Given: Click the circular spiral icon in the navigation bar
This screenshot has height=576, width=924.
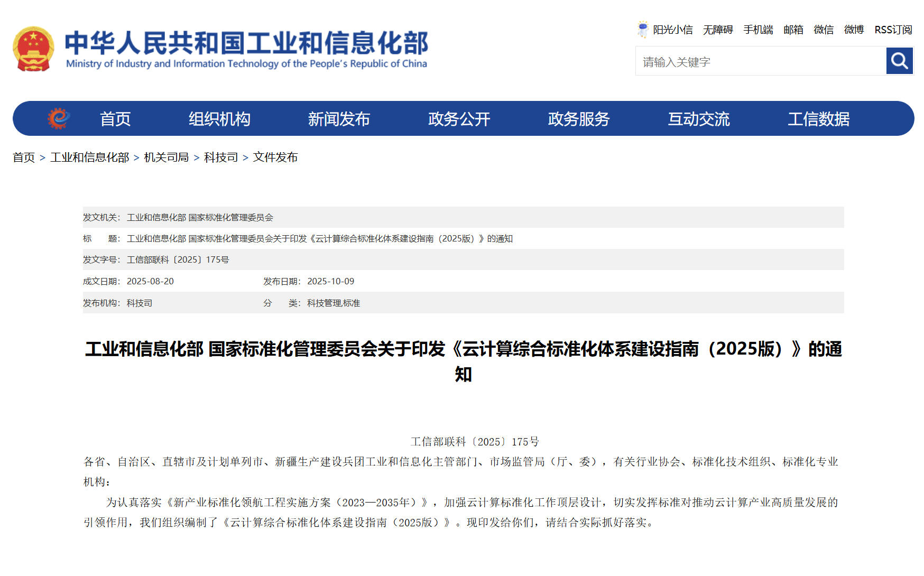Looking at the screenshot, I should (x=58, y=118).
